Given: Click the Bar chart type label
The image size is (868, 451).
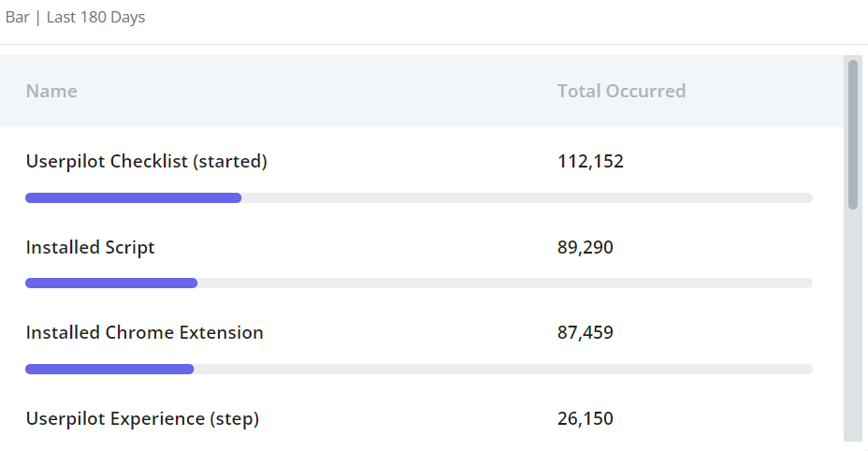Looking at the screenshot, I should tap(17, 17).
